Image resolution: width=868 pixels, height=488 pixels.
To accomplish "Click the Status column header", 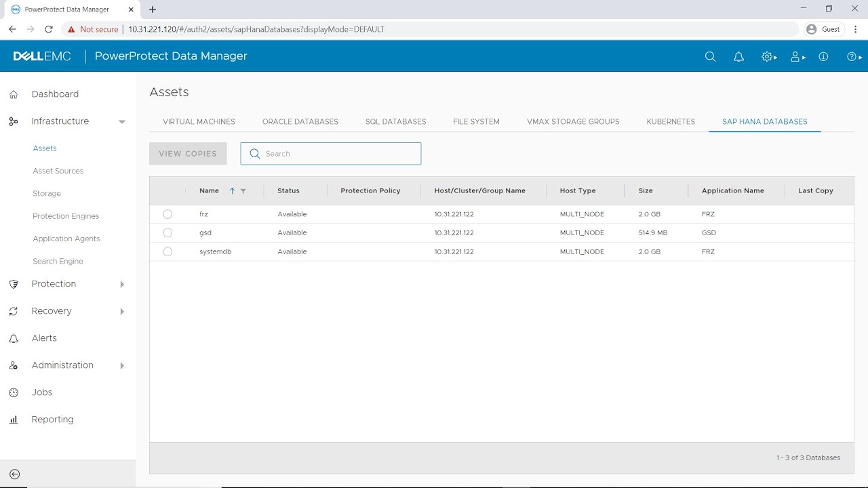I will pos(288,191).
